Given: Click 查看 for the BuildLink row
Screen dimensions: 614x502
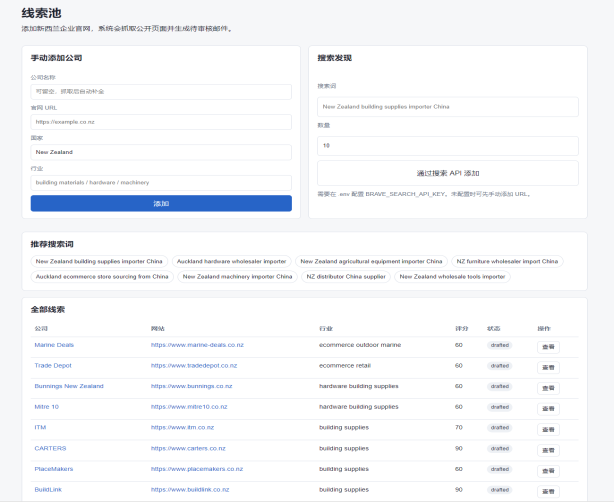Looking at the screenshot, I should (x=548, y=491).
